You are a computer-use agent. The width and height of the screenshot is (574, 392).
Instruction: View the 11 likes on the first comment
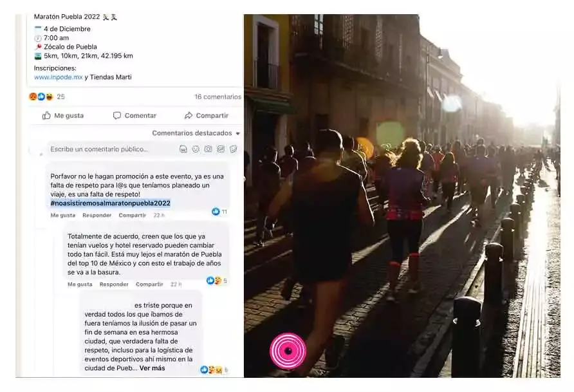tap(219, 212)
